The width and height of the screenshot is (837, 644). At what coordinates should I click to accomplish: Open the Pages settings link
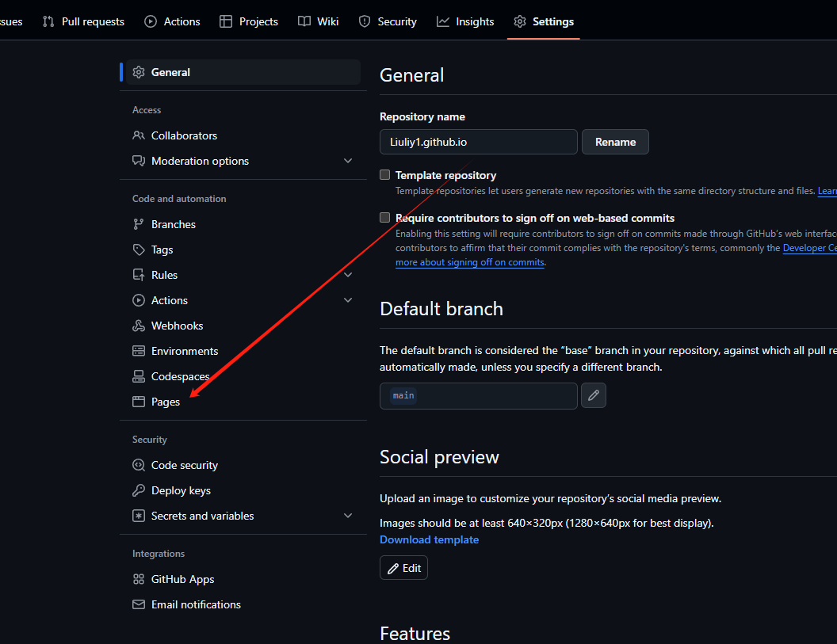(x=166, y=402)
